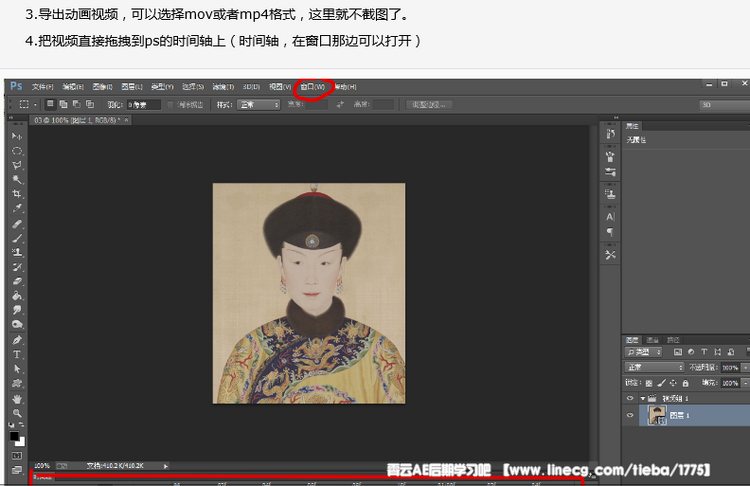The height and width of the screenshot is (486, 750).
Task: Select the Brush tool
Action: point(17,238)
